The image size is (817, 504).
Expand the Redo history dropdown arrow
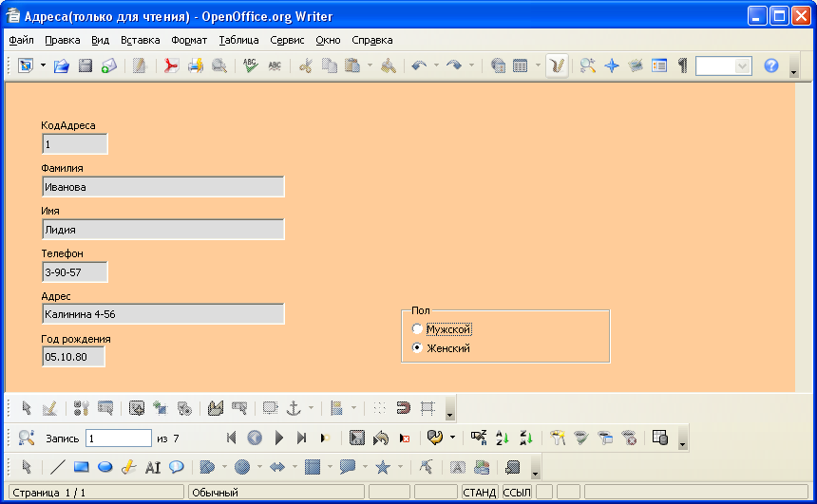(x=471, y=66)
